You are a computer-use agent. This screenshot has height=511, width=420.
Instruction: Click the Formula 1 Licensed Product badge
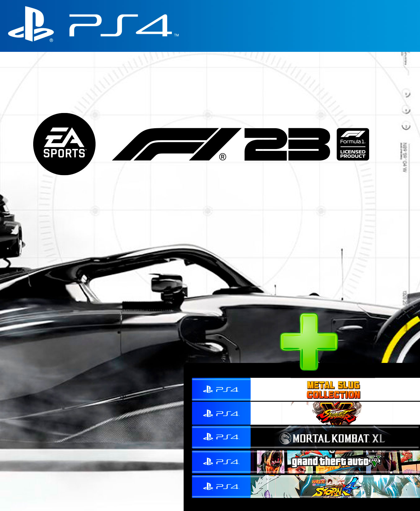point(353,144)
